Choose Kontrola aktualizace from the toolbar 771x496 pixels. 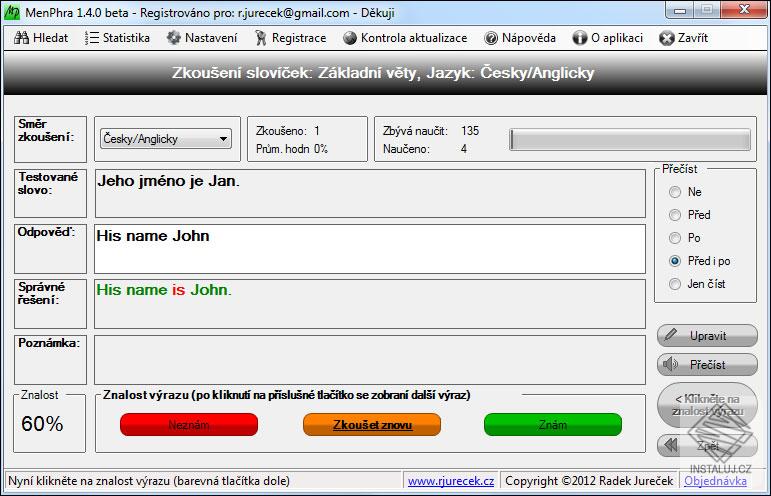coord(405,38)
